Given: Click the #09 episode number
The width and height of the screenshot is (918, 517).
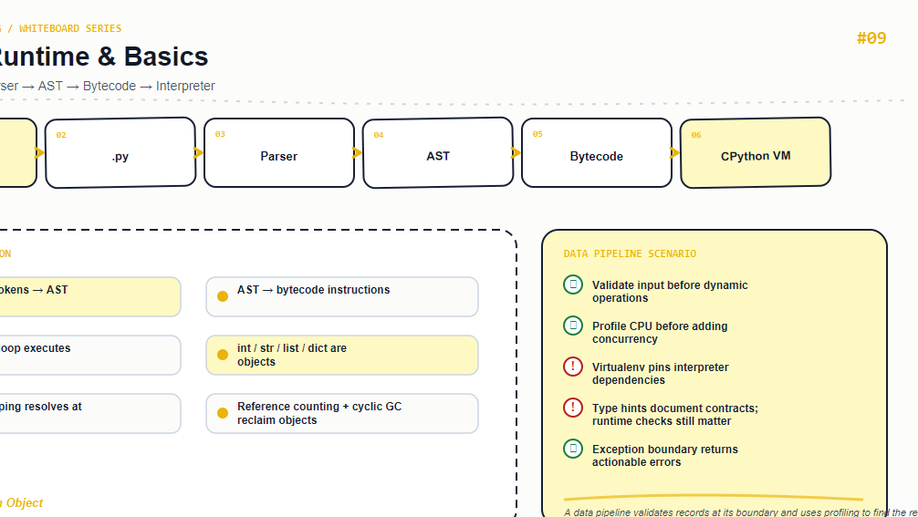Looking at the screenshot, I should pyautogui.click(x=871, y=38).
